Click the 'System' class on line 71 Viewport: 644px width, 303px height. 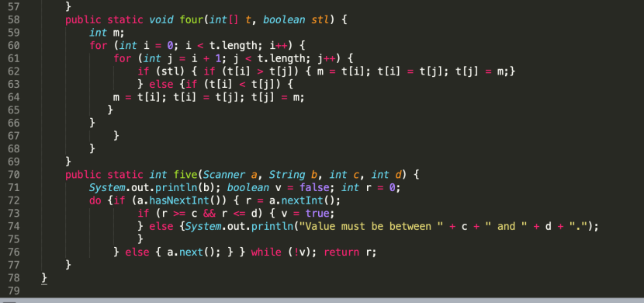[x=107, y=187]
